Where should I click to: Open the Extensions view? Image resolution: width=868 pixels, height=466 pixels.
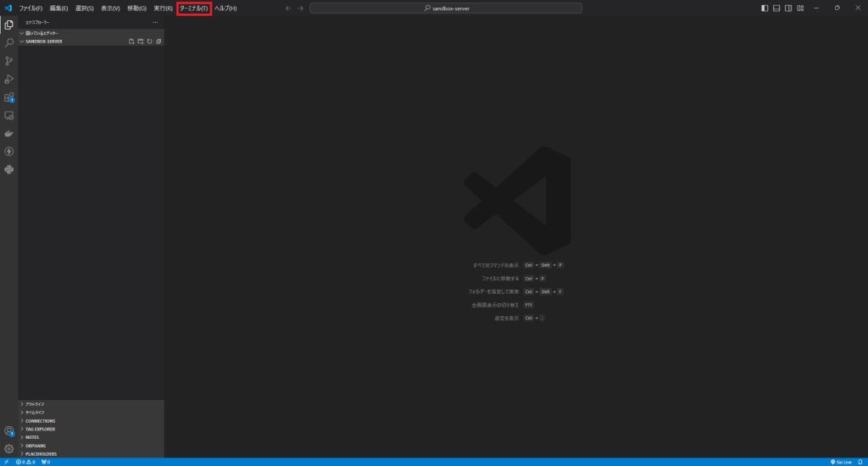point(9,97)
